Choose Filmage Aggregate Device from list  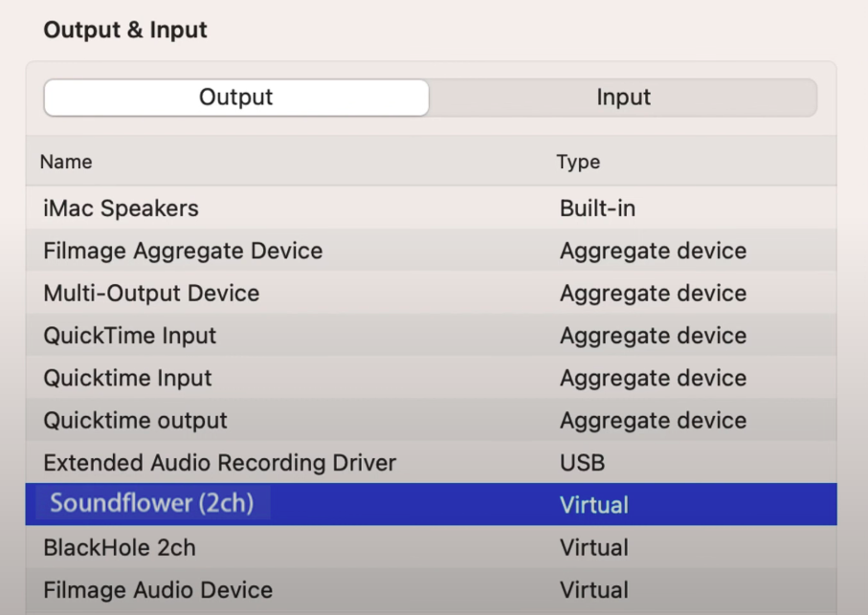(x=183, y=251)
